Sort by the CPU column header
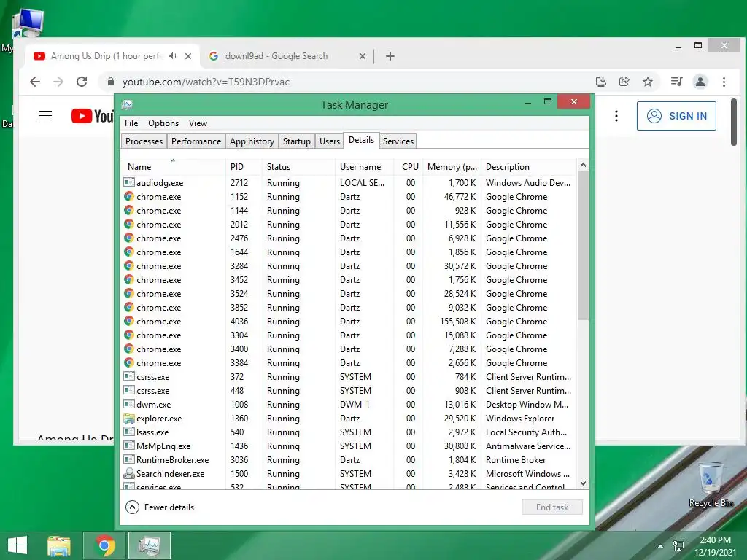The height and width of the screenshot is (560, 747). [x=409, y=167]
